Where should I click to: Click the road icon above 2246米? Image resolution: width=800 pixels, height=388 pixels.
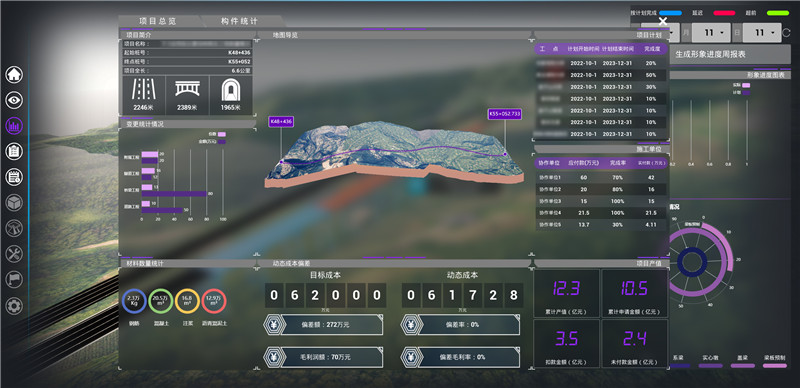coord(144,89)
